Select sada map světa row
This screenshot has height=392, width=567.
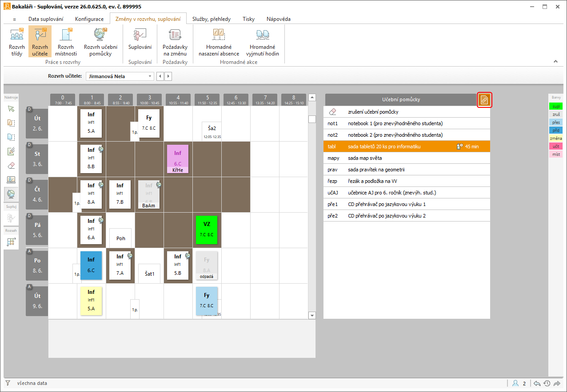pos(407,158)
